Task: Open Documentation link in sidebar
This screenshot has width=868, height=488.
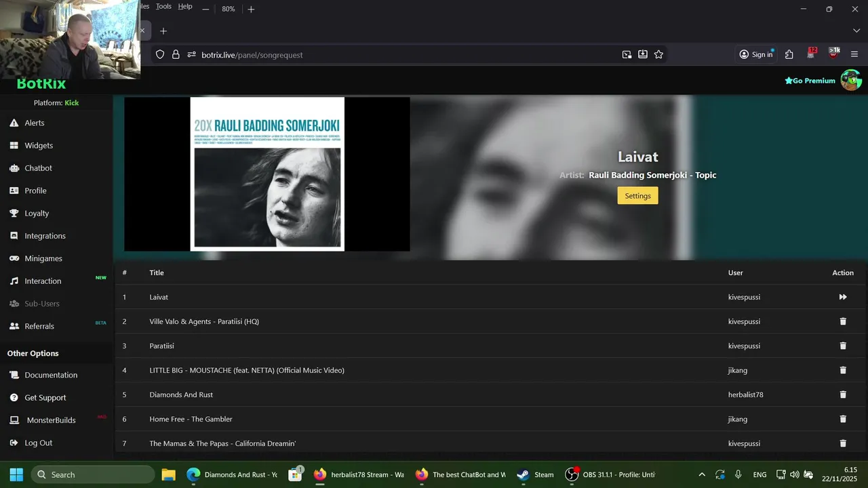Action: (x=51, y=375)
